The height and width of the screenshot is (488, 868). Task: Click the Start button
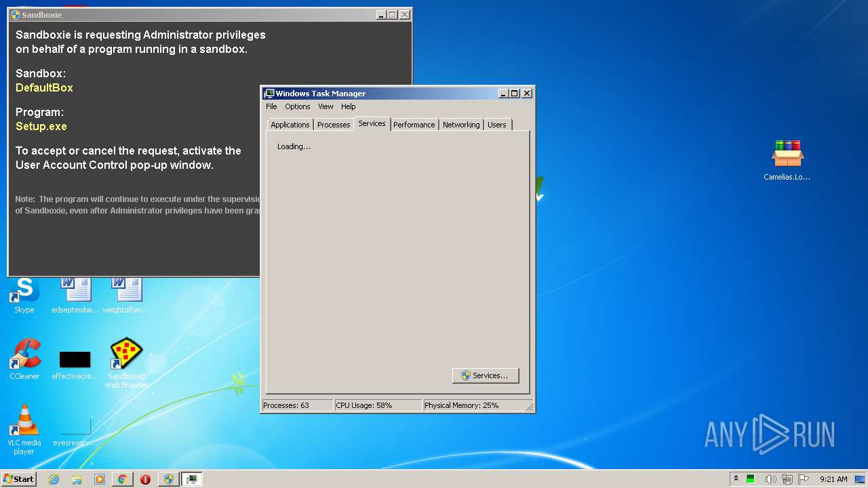pyautogui.click(x=18, y=479)
